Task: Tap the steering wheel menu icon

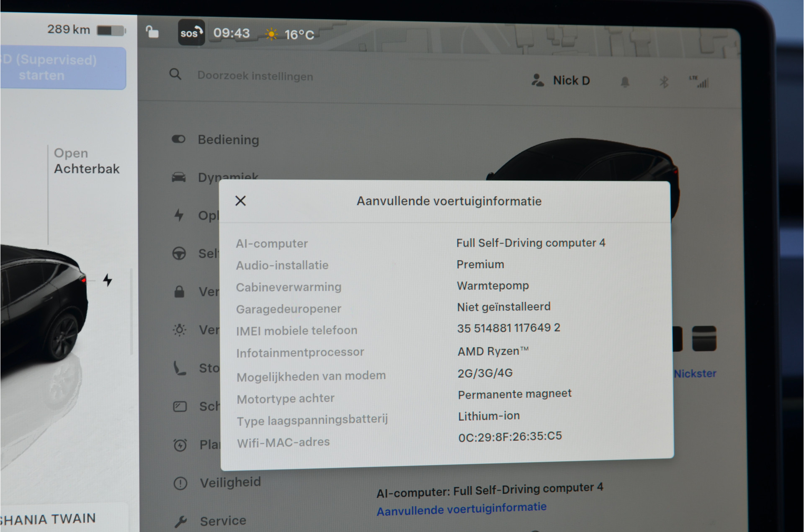Action: point(179,253)
